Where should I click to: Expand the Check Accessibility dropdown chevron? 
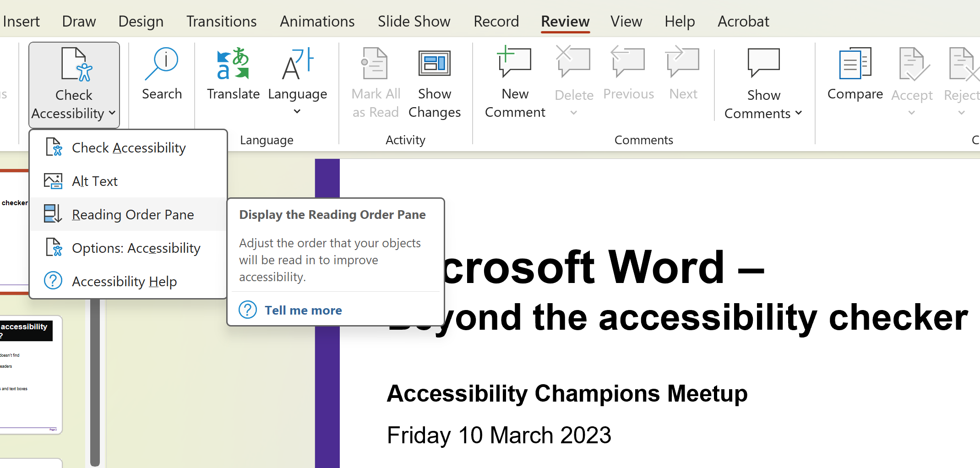tap(112, 113)
